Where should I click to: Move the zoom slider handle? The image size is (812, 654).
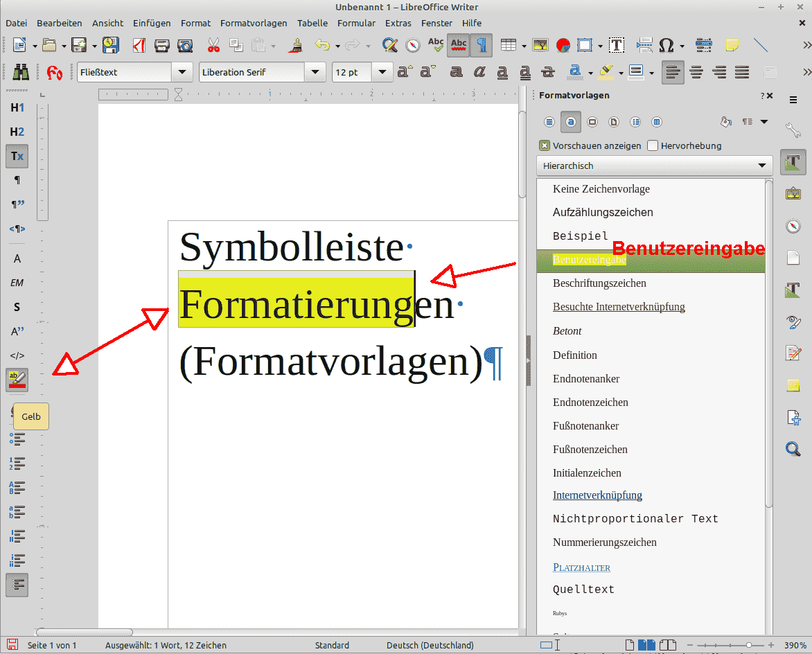click(749, 645)
